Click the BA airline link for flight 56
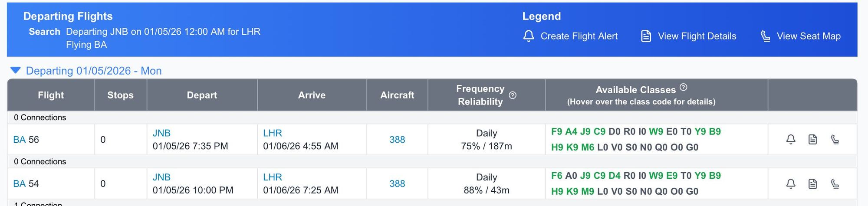Image resolution: width=868 pixels, height=206 pixels. (19, 140)
